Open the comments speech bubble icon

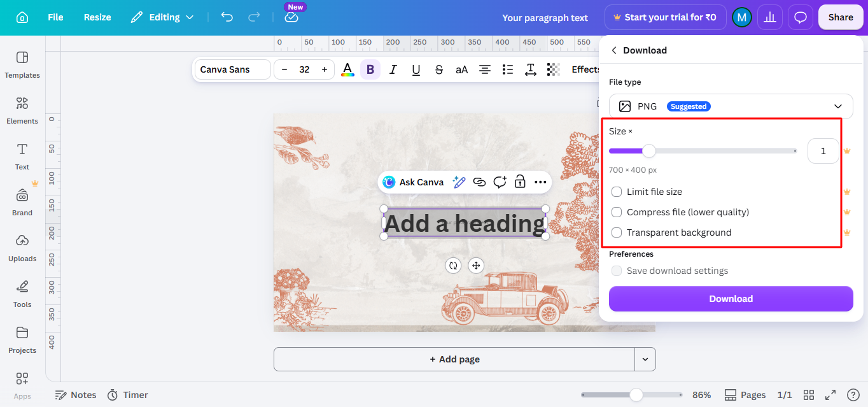pos(801,17)
